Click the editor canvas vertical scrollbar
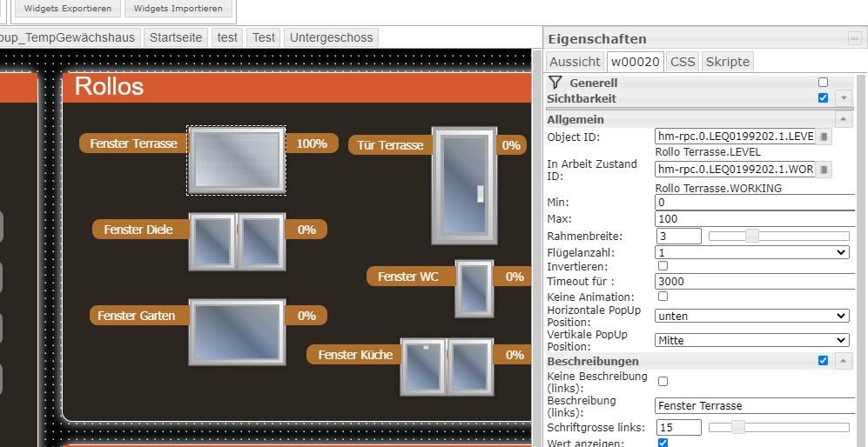The image size is (868, 447). pos(537,248)
